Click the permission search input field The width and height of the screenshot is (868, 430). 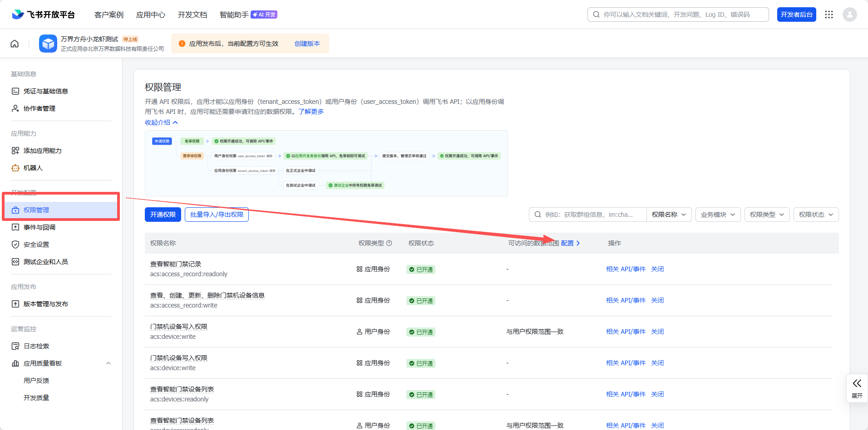pos(590,215)
